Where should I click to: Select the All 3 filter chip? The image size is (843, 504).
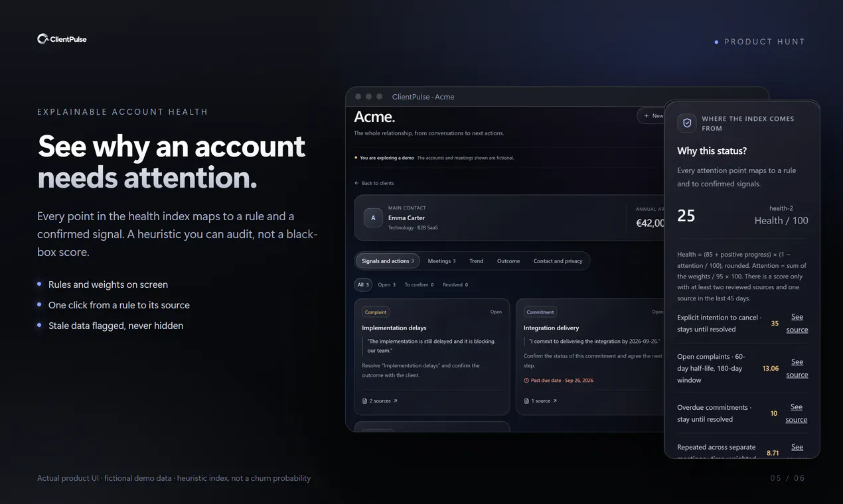pos(363,285)
